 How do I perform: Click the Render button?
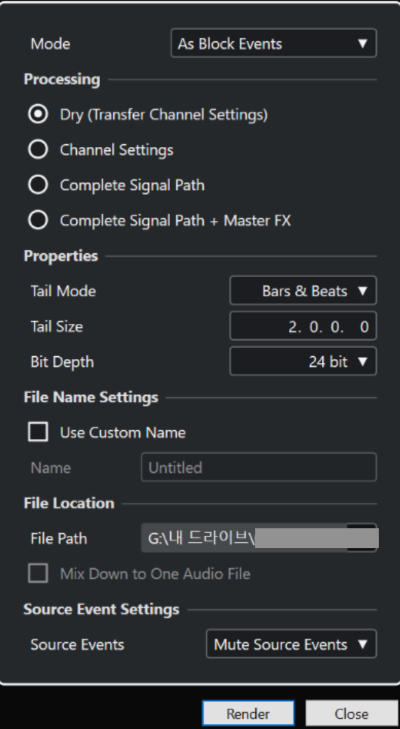tap(248, 714)
